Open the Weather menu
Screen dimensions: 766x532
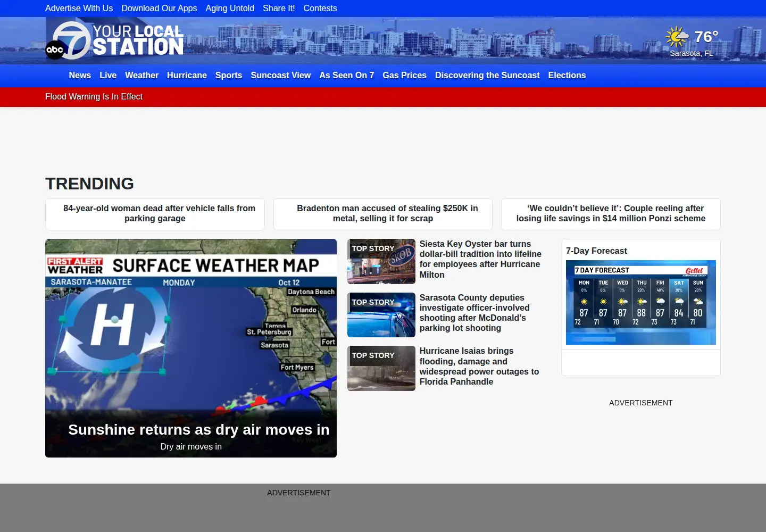141,76
